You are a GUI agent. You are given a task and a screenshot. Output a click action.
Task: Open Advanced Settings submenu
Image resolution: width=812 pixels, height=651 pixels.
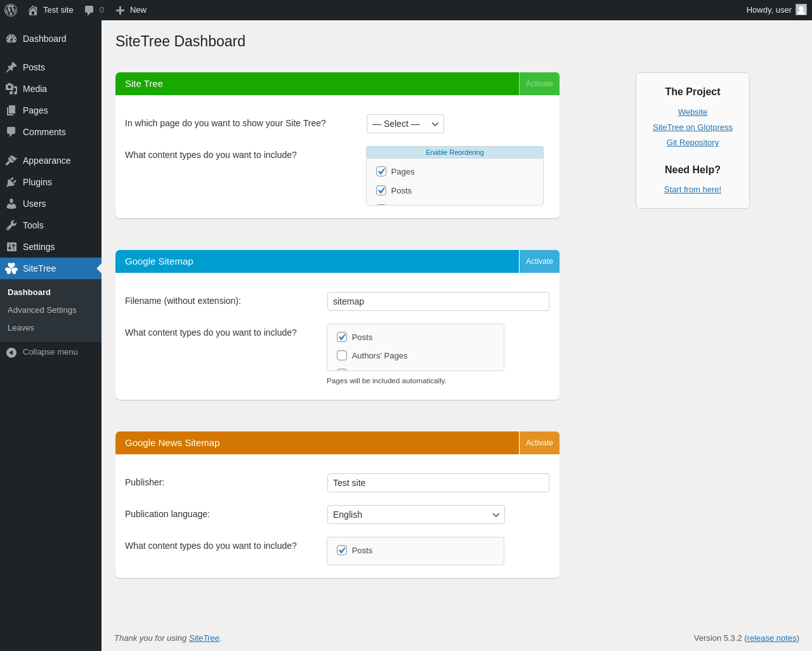[42, 310]
